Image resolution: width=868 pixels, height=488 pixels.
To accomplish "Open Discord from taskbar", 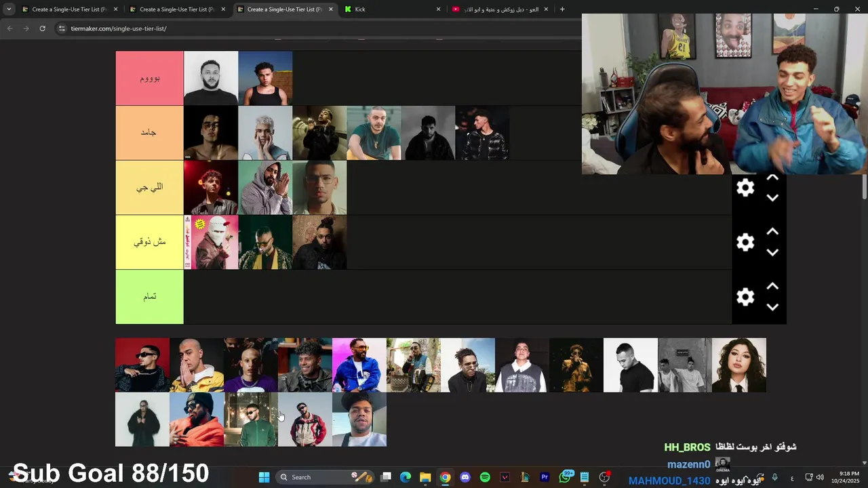I will tap(465, 477).
